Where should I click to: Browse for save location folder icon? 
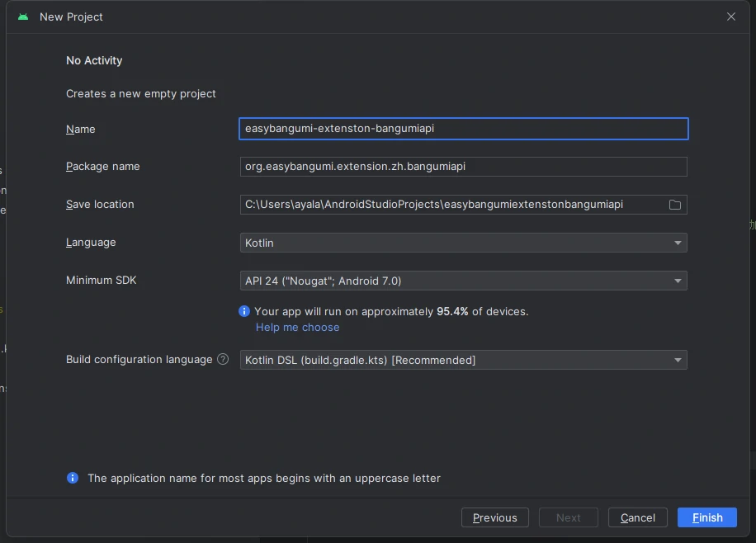pos(675,205)
